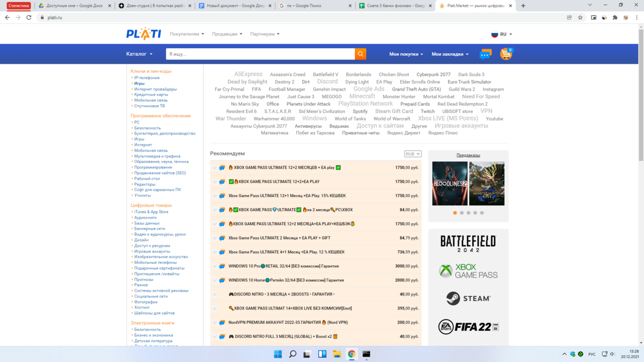
Task: Open a new browser tab
Action: click(523, 5)
